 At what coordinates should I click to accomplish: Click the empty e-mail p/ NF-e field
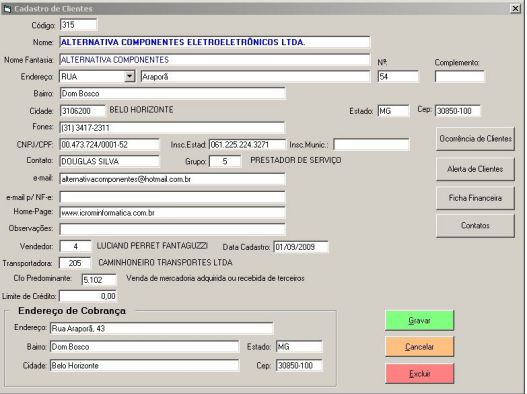click(x=172, y=197)
